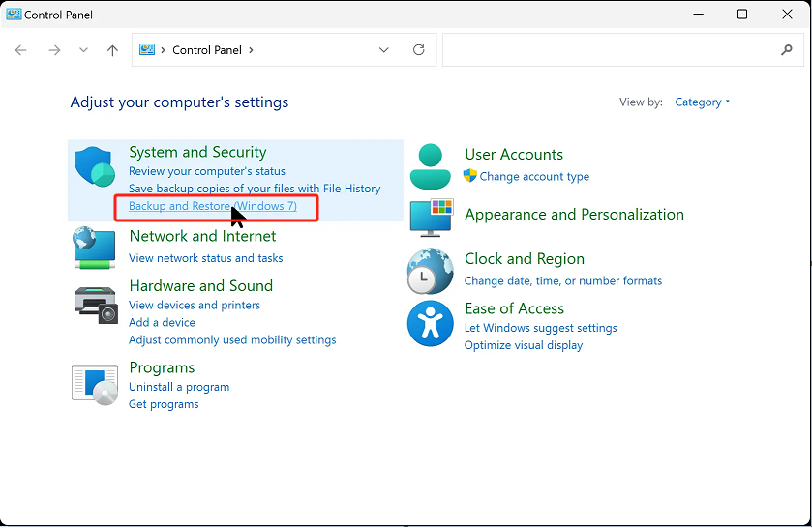
Task: Open recent locations dropdown arrow
Action: (x=83, y=50)
